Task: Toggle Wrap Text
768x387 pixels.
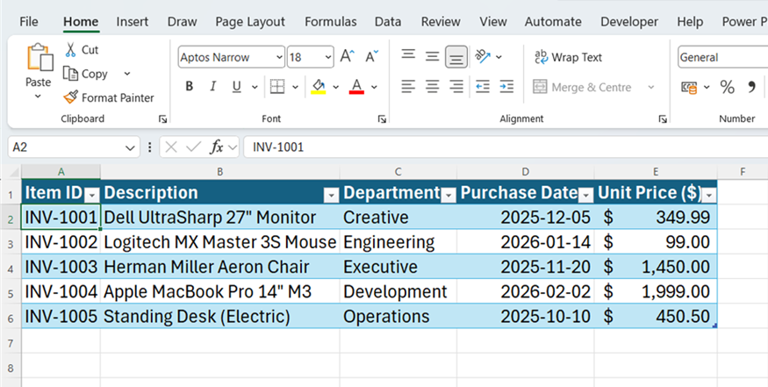Action: click(568, 57)
